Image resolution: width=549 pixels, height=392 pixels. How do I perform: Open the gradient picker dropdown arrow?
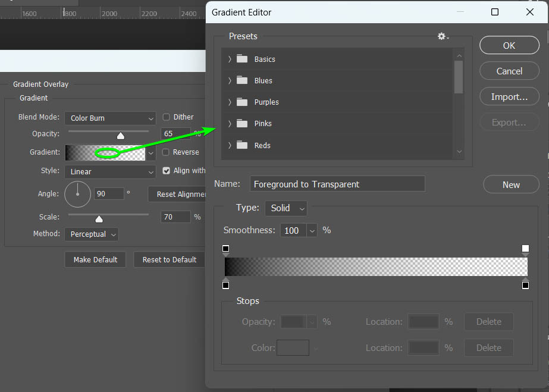tap(151, 153)
